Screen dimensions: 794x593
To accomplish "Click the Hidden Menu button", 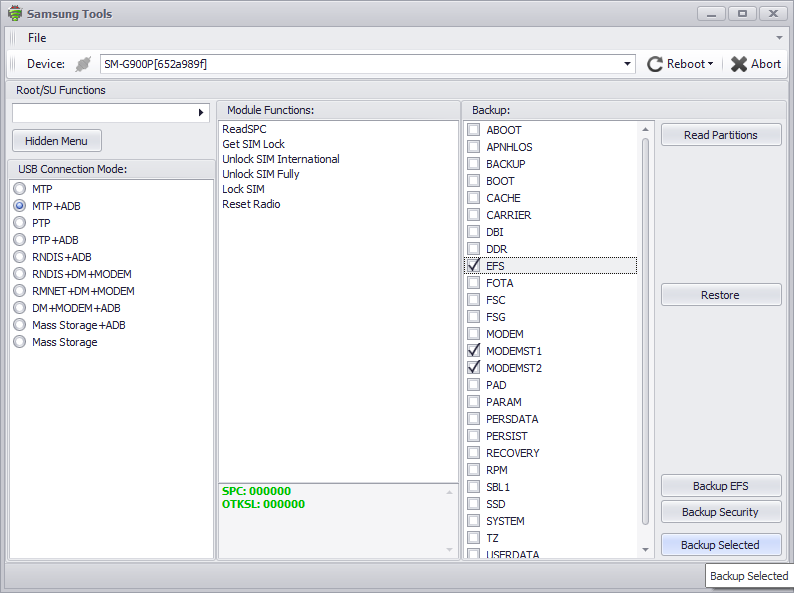I will (x=57, y=141).
